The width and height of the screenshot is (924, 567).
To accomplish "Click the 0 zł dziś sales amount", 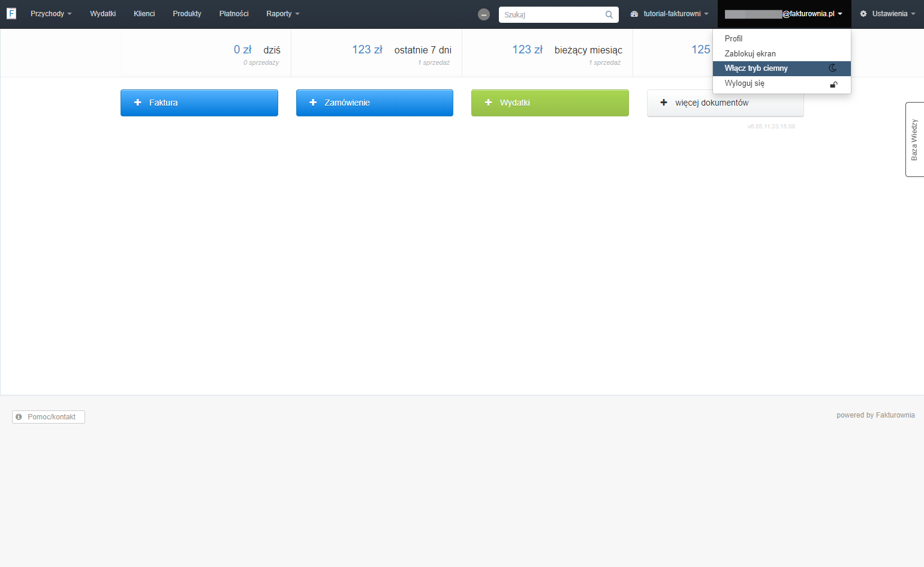I will coord(242,50).
